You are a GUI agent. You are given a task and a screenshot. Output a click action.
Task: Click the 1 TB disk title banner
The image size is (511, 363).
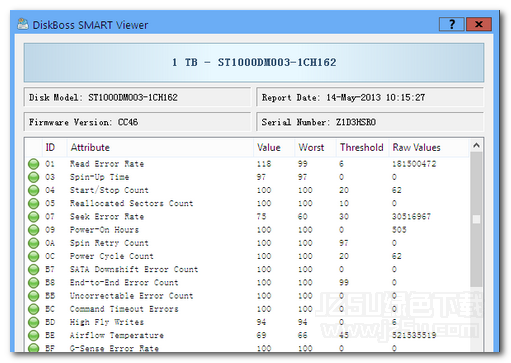click(x=254, y=62)
